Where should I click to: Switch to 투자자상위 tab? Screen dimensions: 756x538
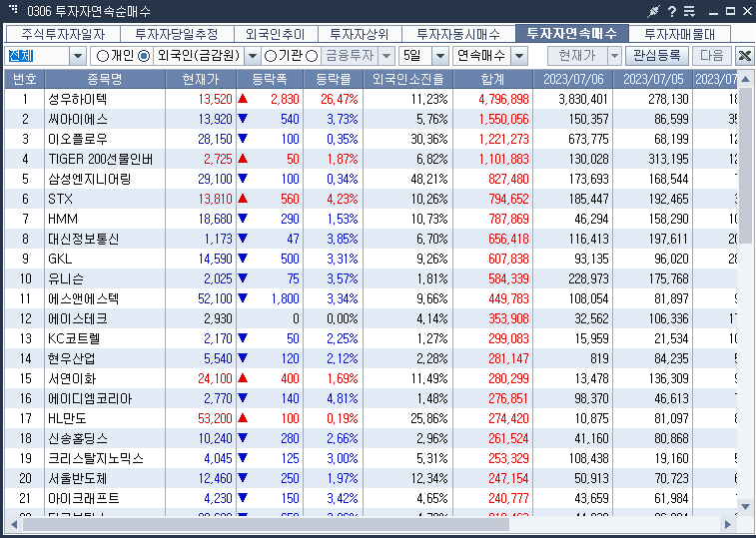[x=360, y=34]
